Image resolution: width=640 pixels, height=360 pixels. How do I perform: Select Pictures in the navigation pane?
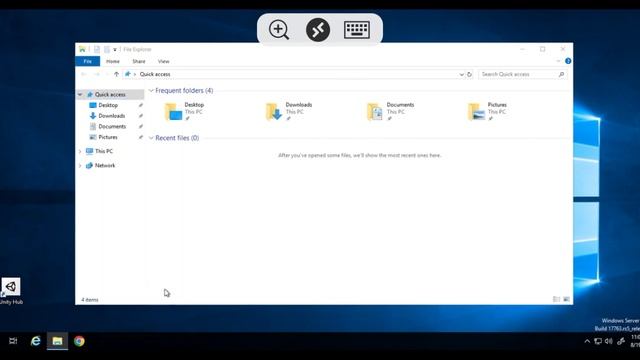[108, 137]
